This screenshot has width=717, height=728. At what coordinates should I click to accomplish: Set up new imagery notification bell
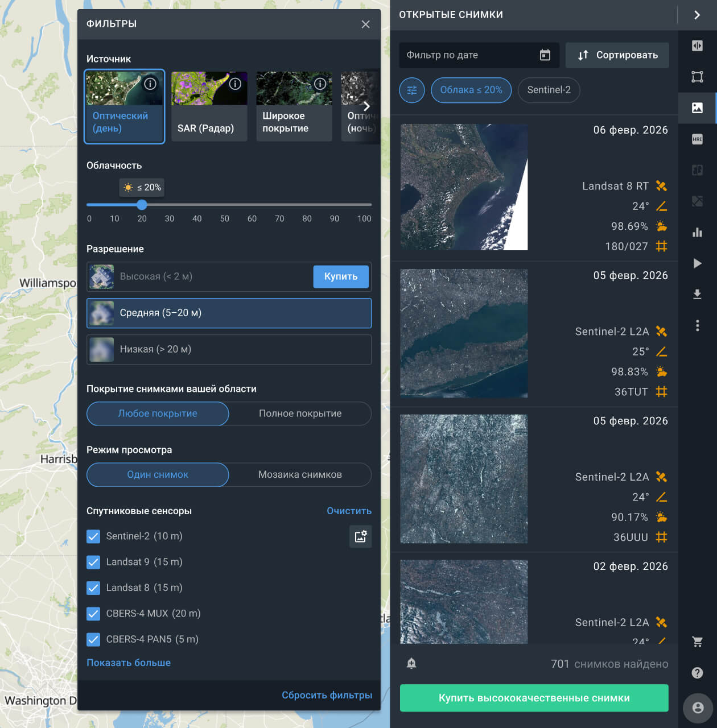pyautogui.click(x=411, y=663)
